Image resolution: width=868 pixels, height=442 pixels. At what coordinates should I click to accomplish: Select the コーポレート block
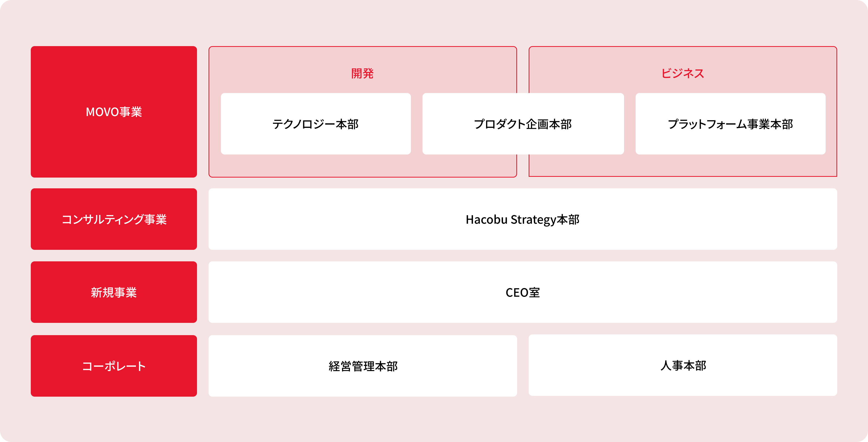pyautogui.click(x=114, y=366)
